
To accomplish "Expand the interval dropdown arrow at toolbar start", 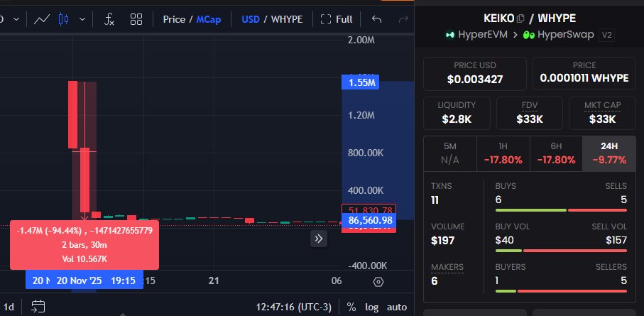I will tap(16, 19).
